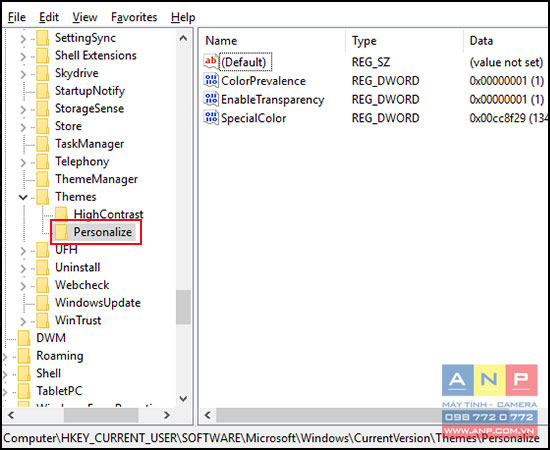The height and width of the screenshot is (450, 550).
Task: Click values pane scroll left arrow
Action: click(208, 415)
